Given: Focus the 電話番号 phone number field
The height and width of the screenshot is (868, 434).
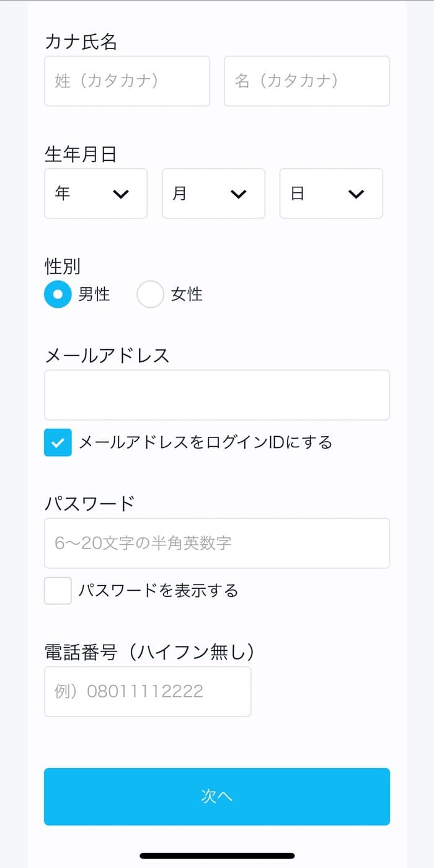Looking at the screenshot, I should tap(148, 692).
